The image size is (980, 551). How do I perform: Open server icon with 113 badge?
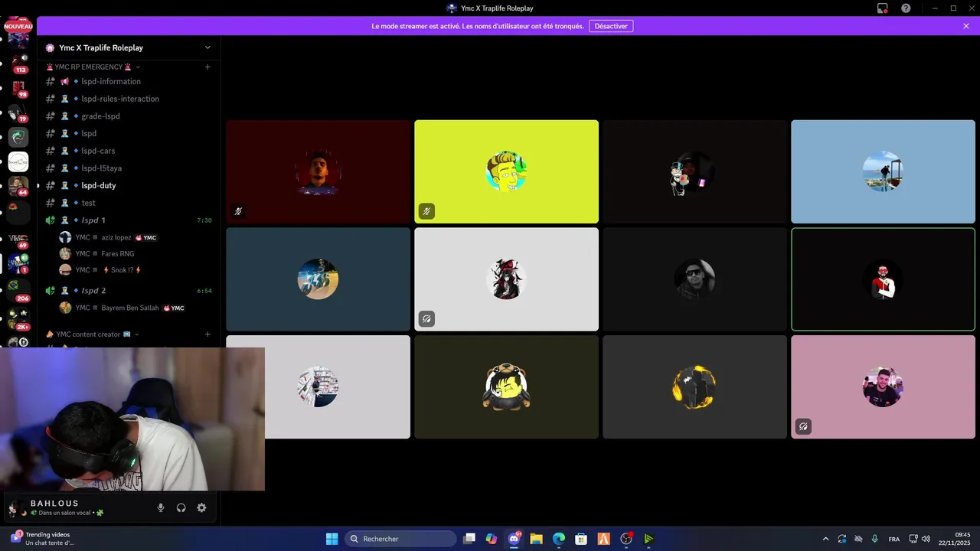click(18, 63)
